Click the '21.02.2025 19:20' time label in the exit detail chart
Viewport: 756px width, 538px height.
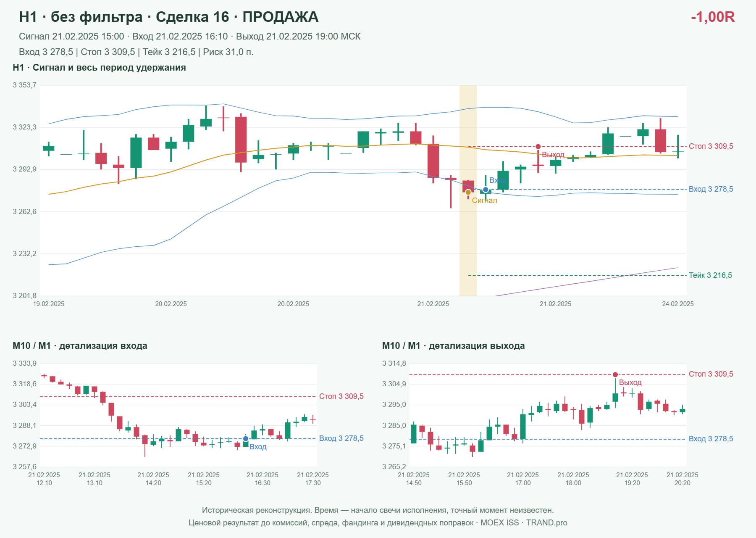click(632, 479)
